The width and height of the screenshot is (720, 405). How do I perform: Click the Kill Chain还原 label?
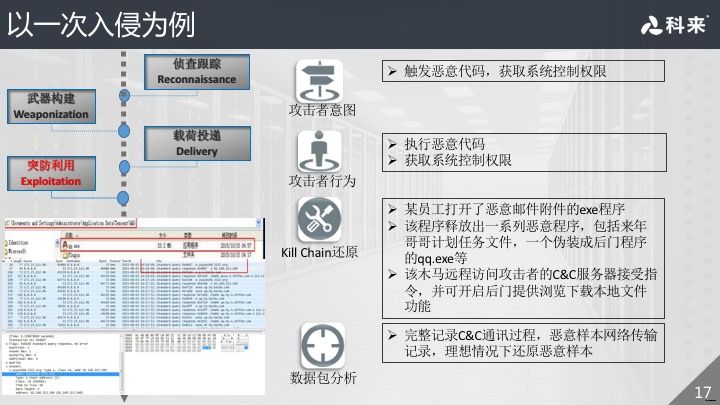click(x=319, y=252)
